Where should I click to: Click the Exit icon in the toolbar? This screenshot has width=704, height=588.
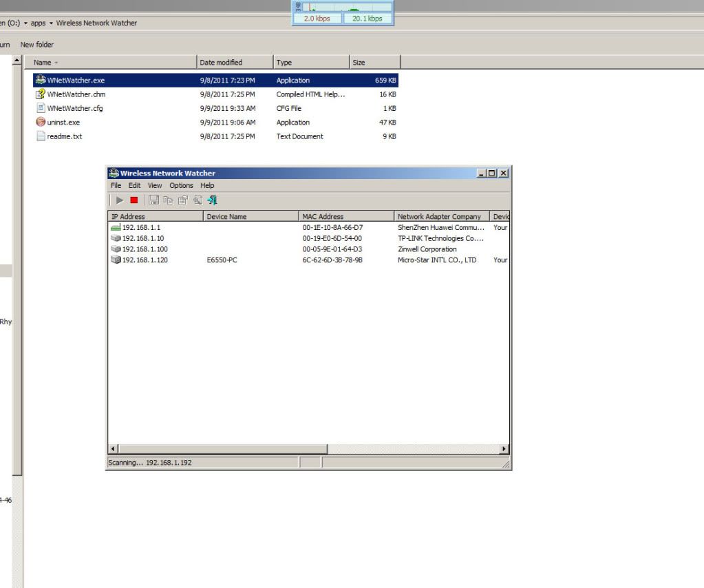213,200
